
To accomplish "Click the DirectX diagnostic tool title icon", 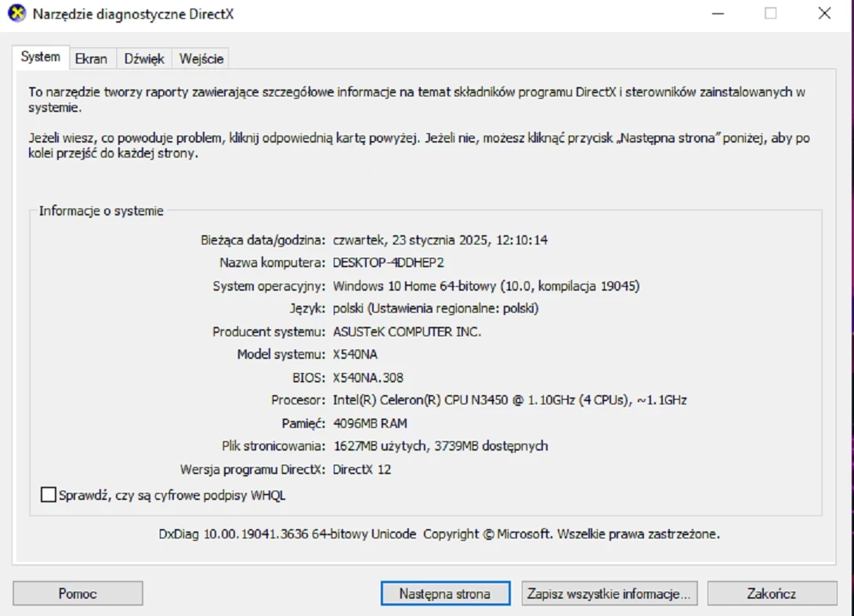I will click(17, 13).
